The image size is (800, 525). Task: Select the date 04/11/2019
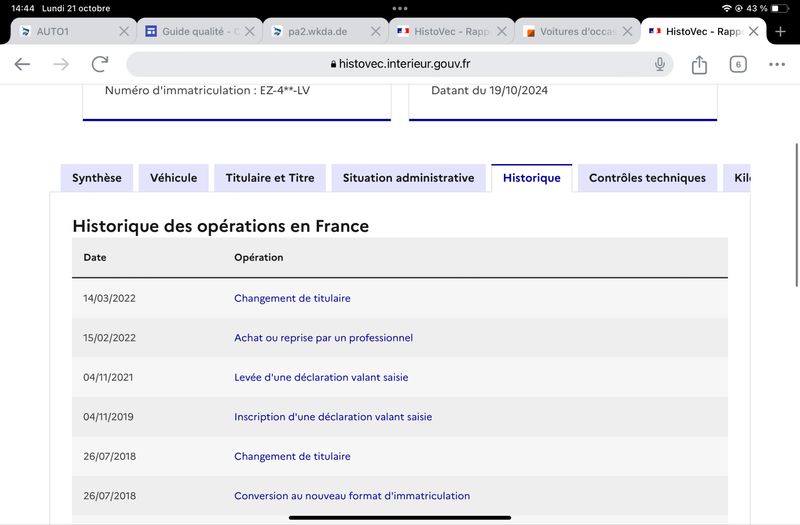coord(108,417)
